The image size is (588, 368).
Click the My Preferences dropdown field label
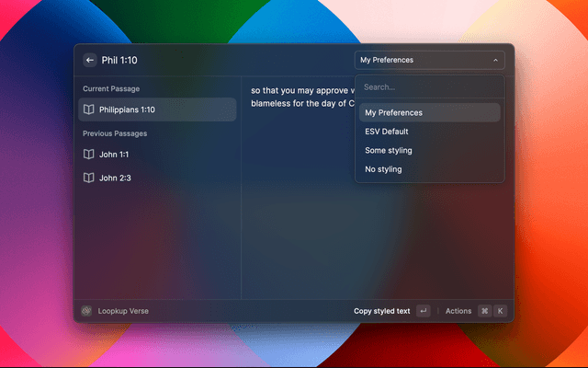click(x=387, y=61)
